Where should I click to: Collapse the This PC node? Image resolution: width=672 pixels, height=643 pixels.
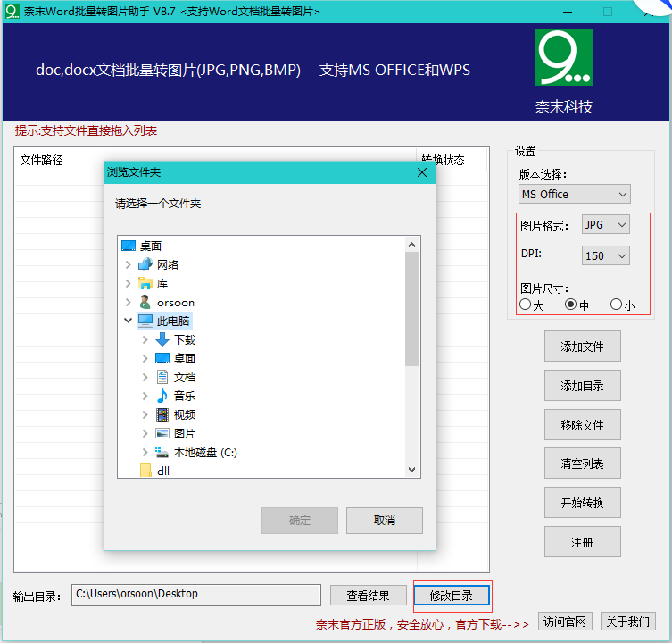click(x=128, y=321)
